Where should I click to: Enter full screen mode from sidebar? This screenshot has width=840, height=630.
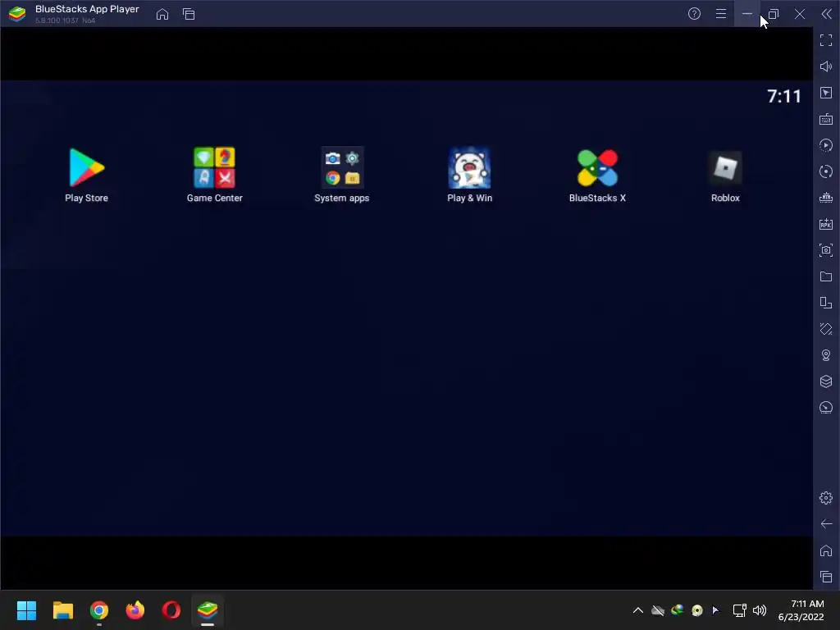tap(826, 40)
